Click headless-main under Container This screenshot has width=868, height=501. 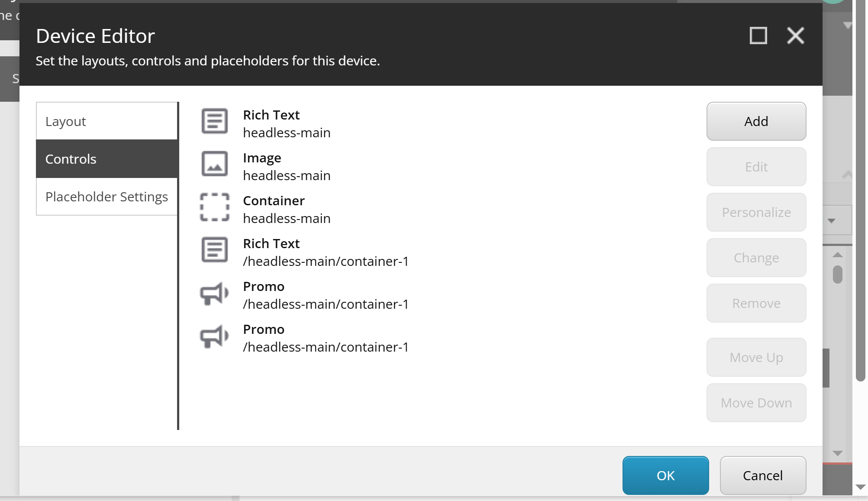[x=287, y=218]
